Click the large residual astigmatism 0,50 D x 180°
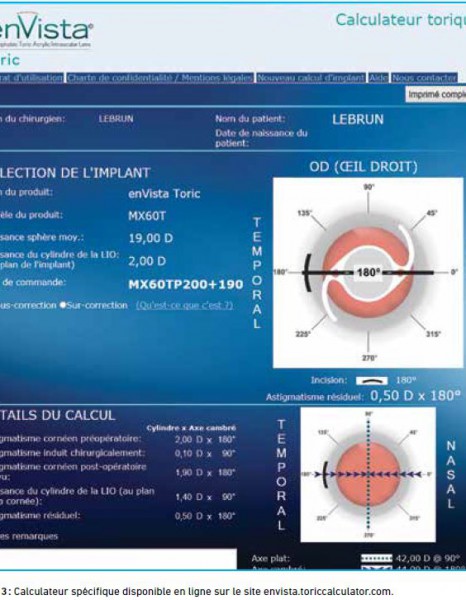 [415, 396]
